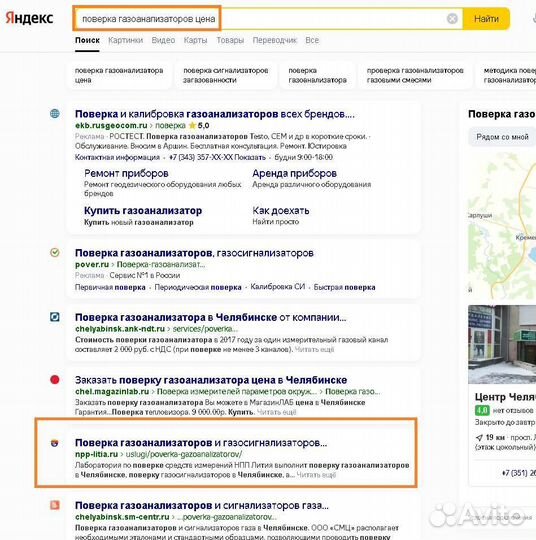Screen dimensions: 536x540
Task: Open npp-litia.ru domain link
Action: point(96,454)
